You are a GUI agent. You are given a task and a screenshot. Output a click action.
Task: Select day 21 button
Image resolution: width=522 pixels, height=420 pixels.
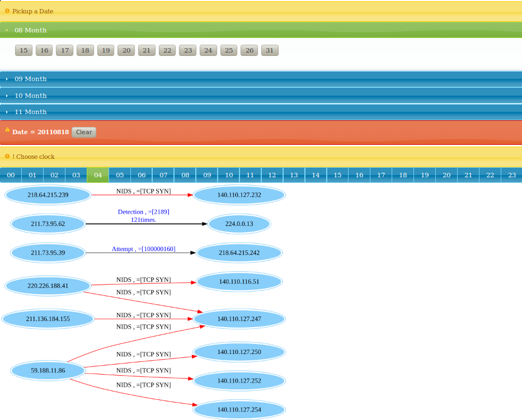tap(147, 50)
